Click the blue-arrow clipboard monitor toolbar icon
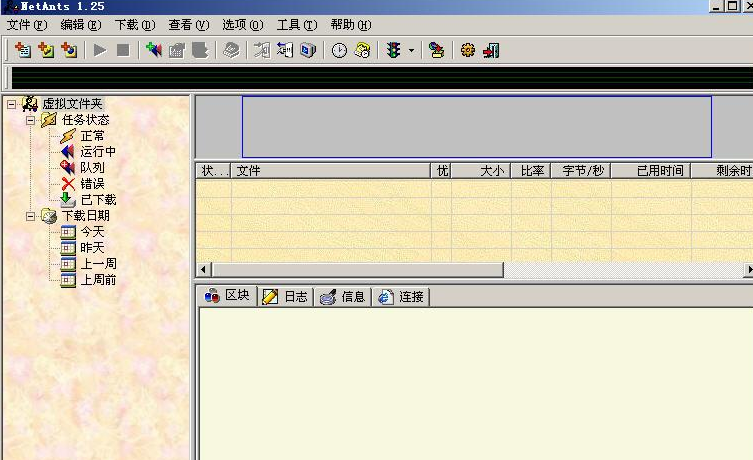The image size is (753, 460). 285,50
